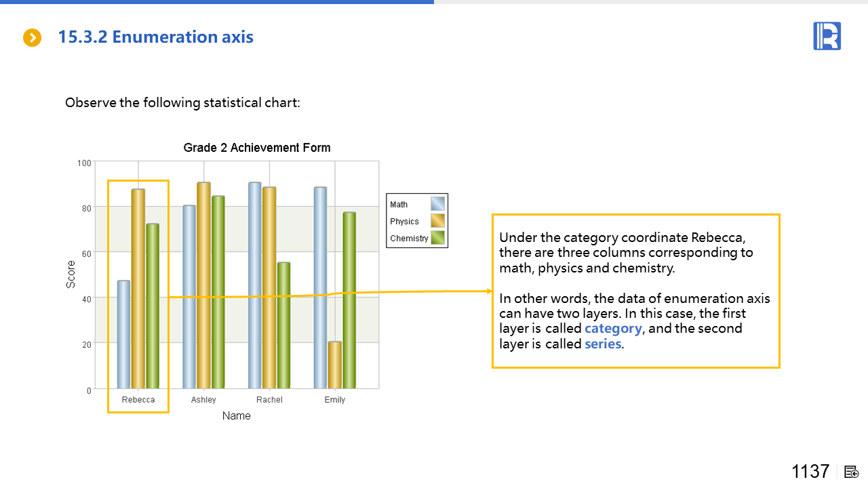The width and height of the screenshot is (868, 488).
Task: Click the yellow arrowhead pointing to the text box
Action: [x=489, y=291]
